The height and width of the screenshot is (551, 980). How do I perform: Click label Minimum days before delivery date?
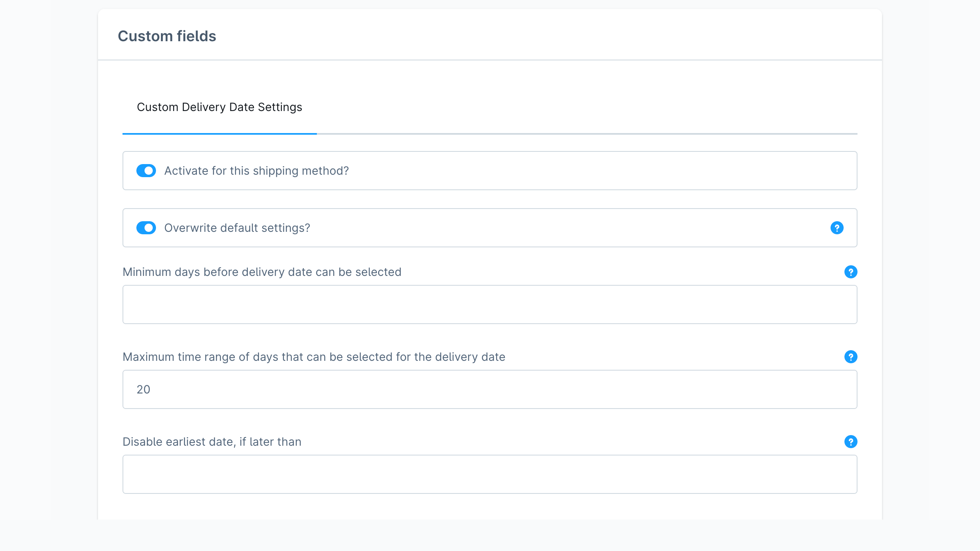[262, 272]
